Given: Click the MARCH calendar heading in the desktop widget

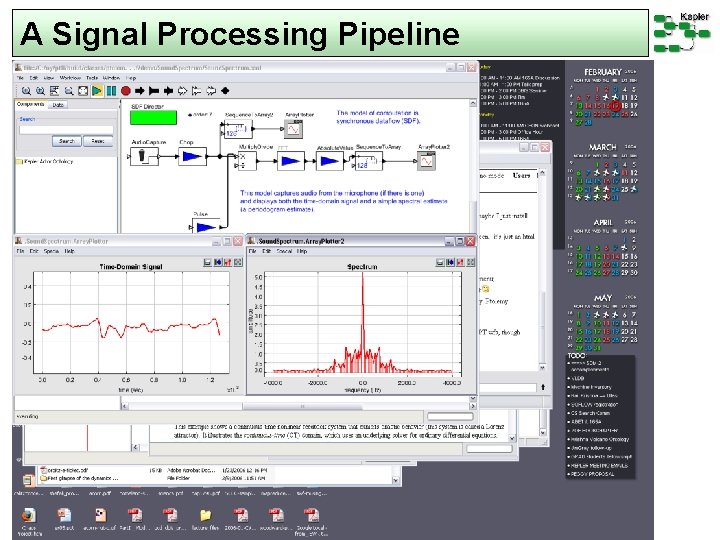Looking at the screenshot, I should click(602, 147).
